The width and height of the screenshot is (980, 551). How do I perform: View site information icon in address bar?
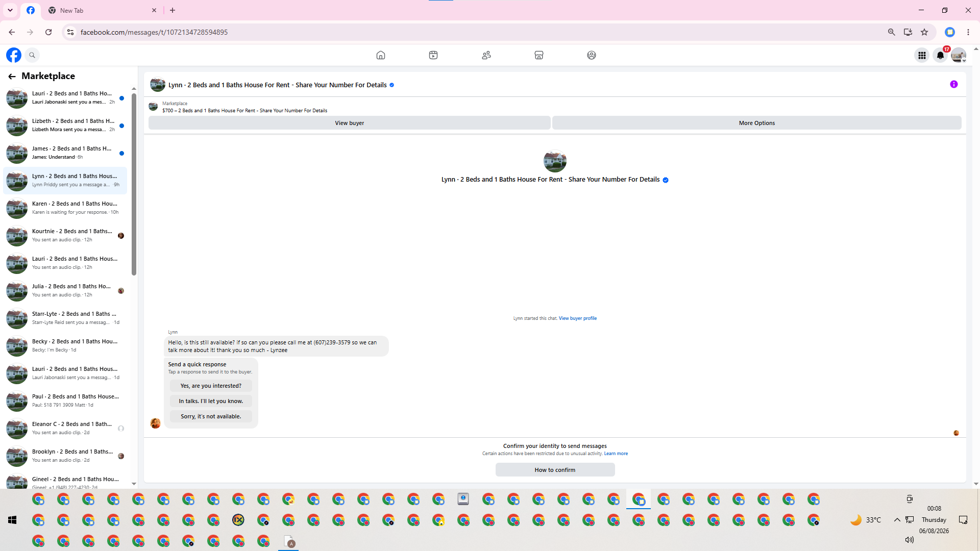tap(70, 32)
